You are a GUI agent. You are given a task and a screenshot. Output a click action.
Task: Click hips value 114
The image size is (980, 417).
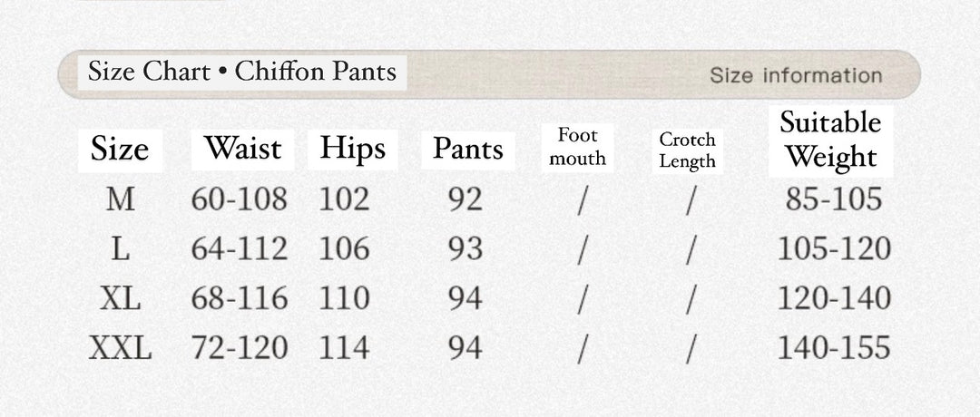344,347
